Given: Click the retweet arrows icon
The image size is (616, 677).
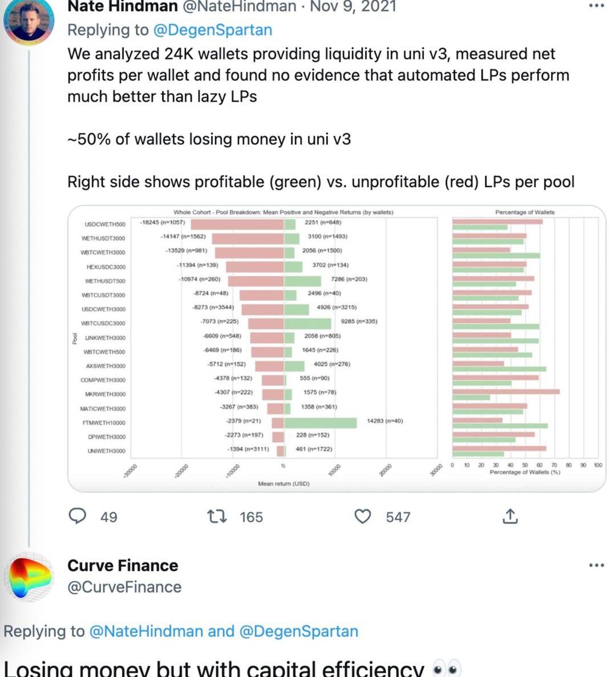Looking at the screenshot, I should click(x=217, y=516).
